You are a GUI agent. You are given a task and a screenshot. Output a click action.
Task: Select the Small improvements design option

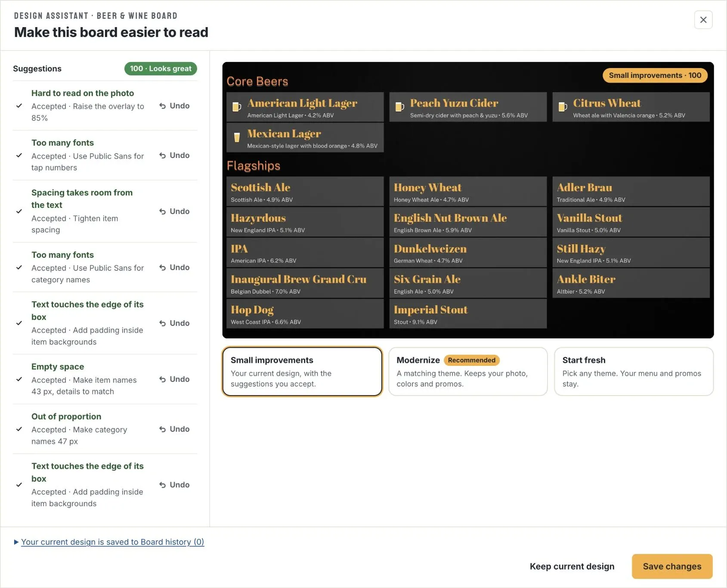pos(302,371)
